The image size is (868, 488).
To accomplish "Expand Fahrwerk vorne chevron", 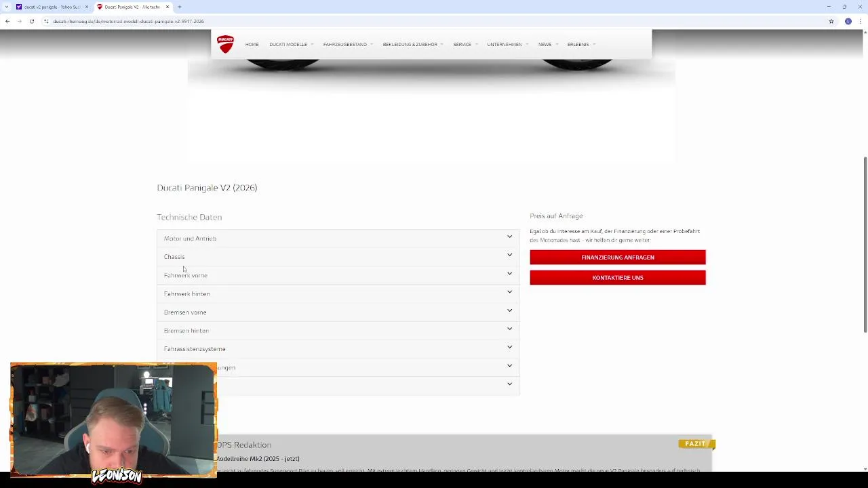I will click(509, 273).
